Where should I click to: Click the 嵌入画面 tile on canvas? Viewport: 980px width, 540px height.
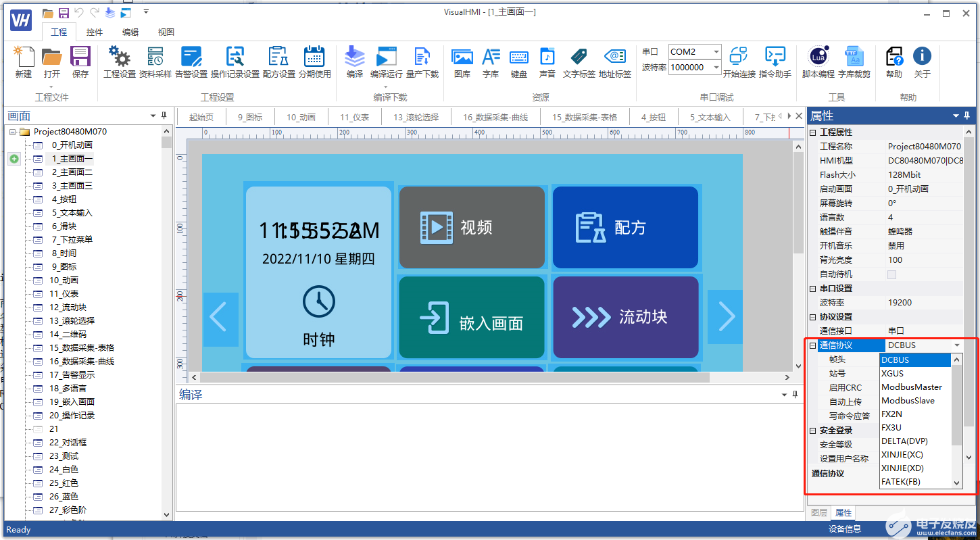(472, 317)
